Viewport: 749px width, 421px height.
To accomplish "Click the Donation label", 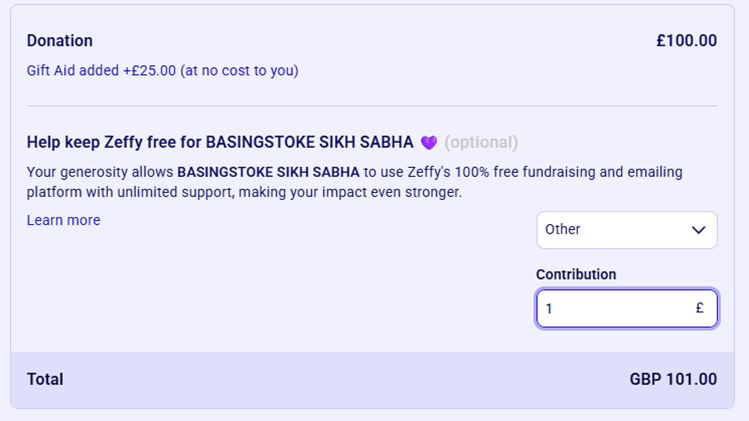I will (x=60, y=41).
